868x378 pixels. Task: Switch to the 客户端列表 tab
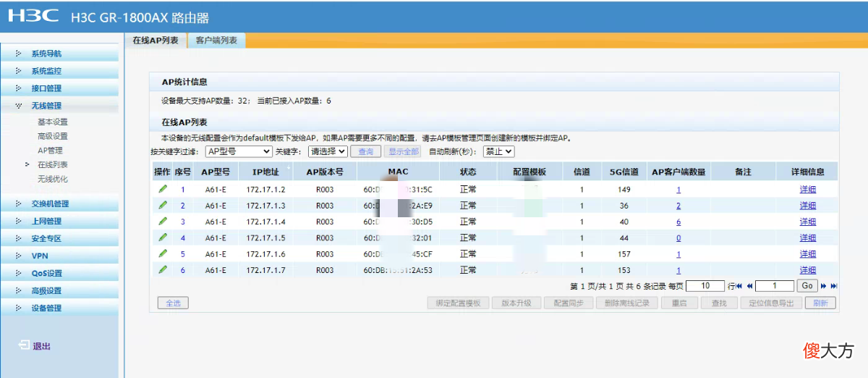[216, 41]
